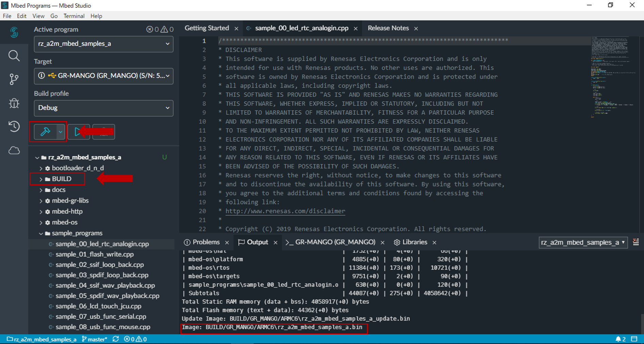Clear output using the top-right panel icon
Image resolution: width=644 pixels, height=344 pixels.
635,242
